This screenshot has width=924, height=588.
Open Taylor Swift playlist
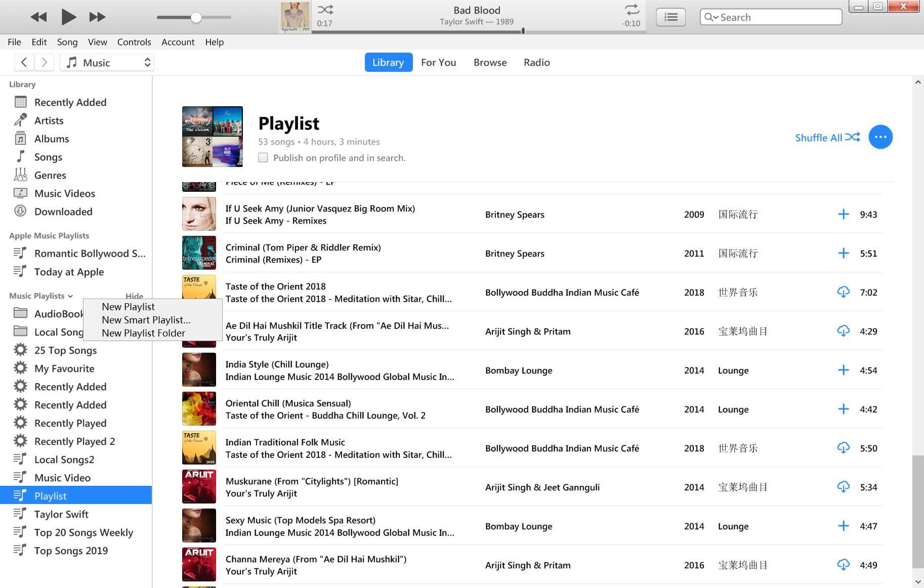pos(61,514)
